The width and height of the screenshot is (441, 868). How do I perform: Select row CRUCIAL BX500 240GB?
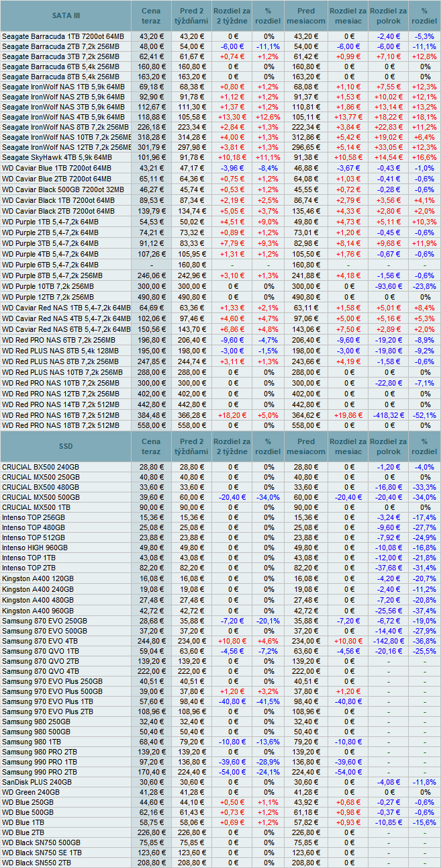point(220,466)
